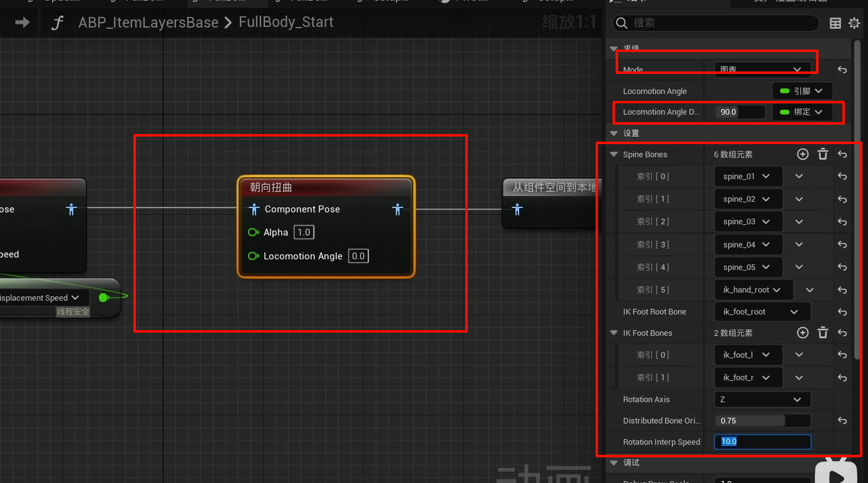Open the ik_foot_l bone selector
The image size is (868, 483).
point(748,355)
